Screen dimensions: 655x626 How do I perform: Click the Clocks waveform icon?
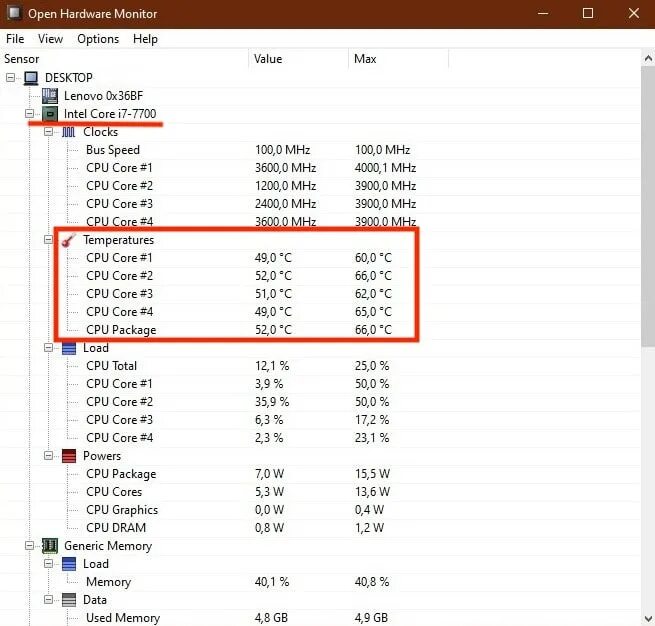(69, 132)
